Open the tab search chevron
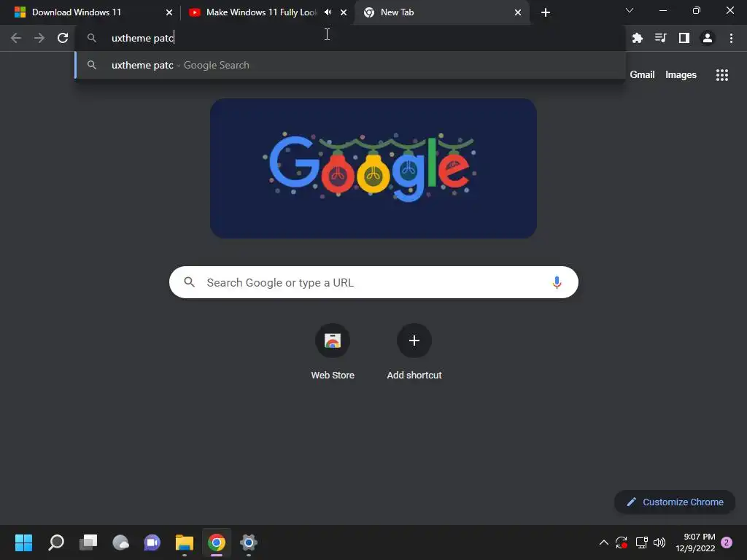This screenshot has width=747, height=560. click(x=630, y=10)
